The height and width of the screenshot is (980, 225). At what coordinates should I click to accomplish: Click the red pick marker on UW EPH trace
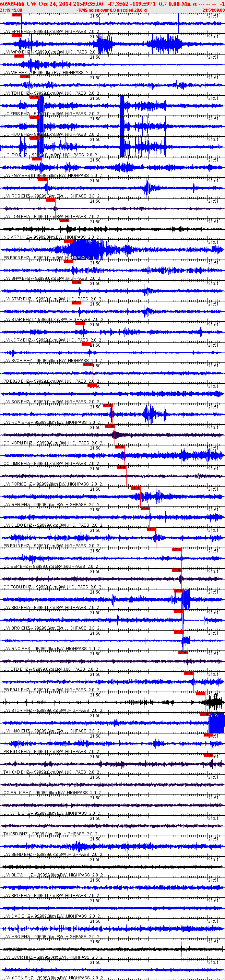17,15
